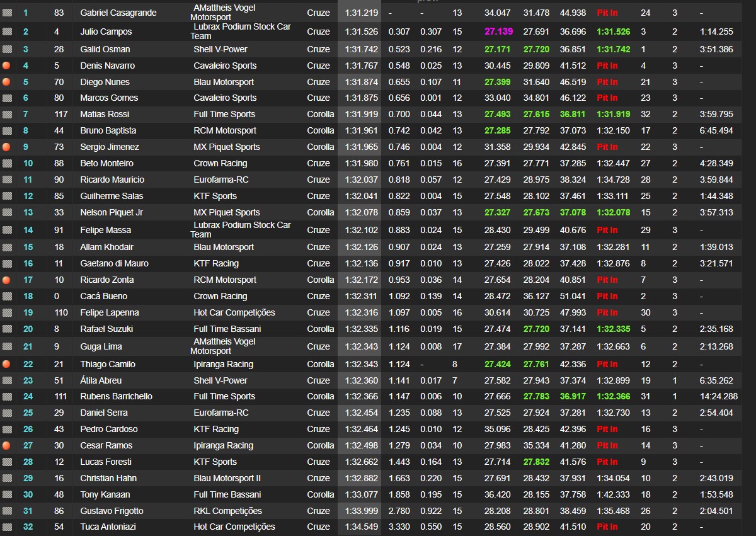Click the orange status dot for Thiago Camilo

click(x=7, y=364)
